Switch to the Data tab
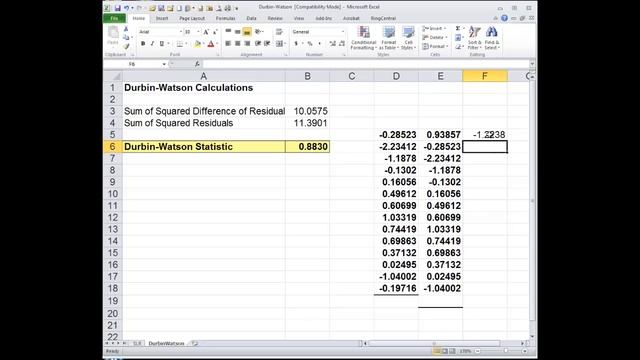 [251, 18]
